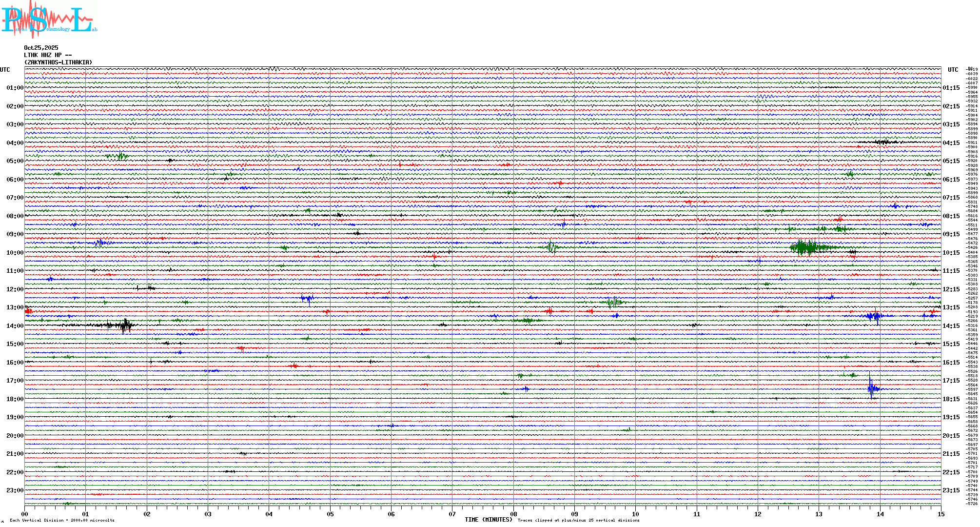Image resolution: width=980 pixels, height=527 pixels.
Task: Click the large black seismic burst on 14:00 trace
Action: pos(125,325)
